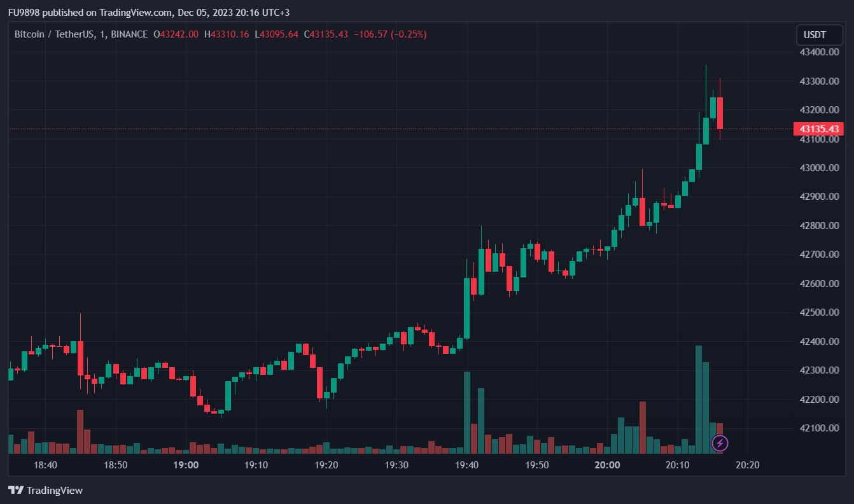Click the red dotted current price line
Viewport: 854px width, 504px height.
pos(382,129)
